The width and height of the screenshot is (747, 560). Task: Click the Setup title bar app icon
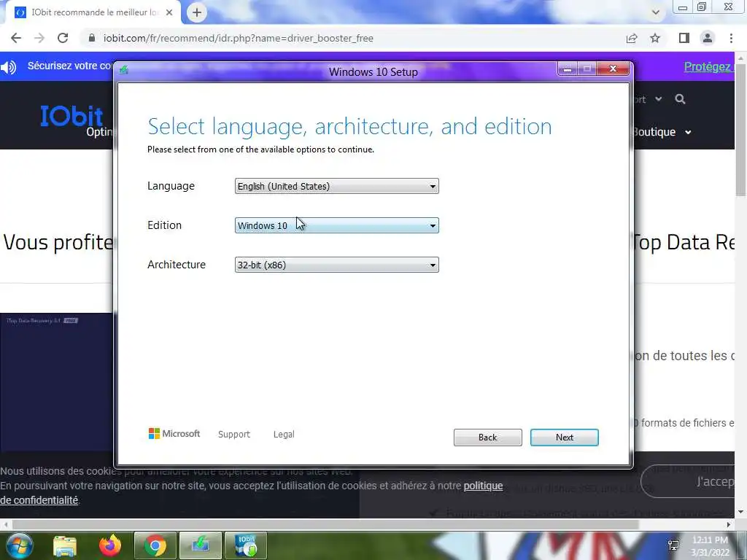(124, 71)
